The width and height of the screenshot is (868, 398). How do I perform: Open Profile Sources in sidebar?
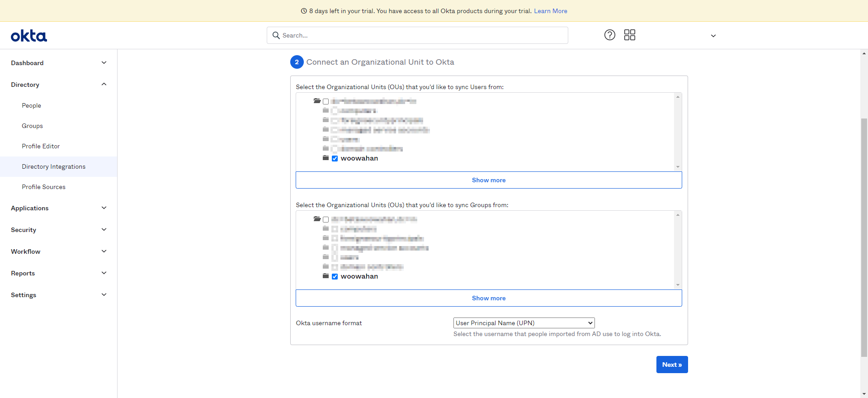tap(44, 187)
